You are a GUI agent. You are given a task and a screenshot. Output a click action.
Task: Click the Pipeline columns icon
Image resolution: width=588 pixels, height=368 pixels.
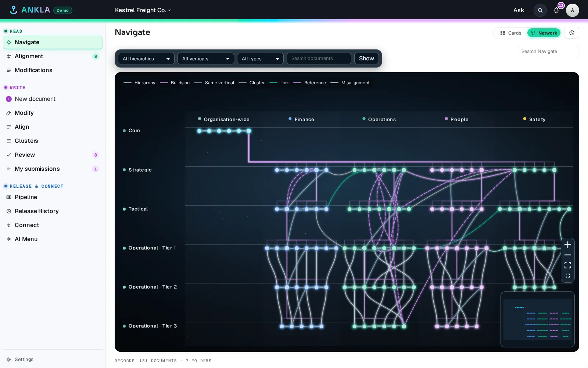click(x=9, y=197)
